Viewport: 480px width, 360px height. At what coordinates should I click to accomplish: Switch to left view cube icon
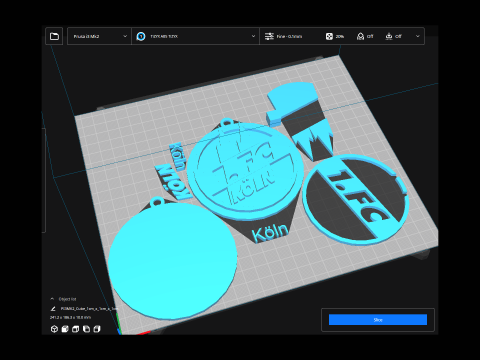point(86,329)
